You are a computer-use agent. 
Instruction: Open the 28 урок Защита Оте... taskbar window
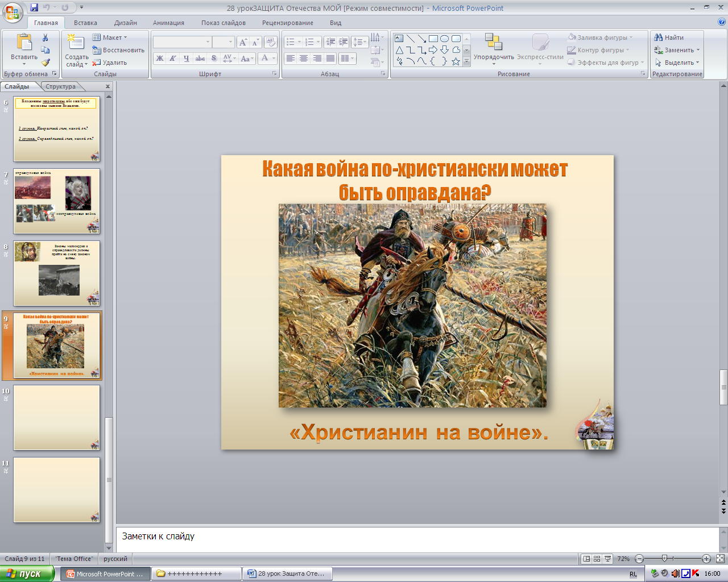click(x=287, y=573)
